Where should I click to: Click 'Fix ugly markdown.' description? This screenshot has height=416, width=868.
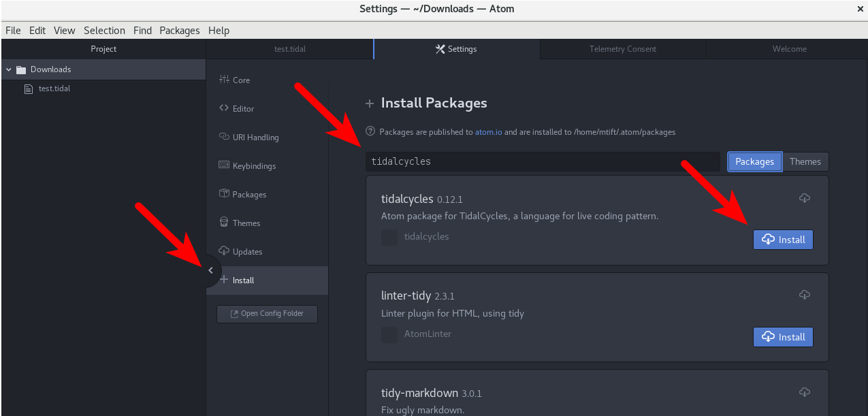[x=423, y=411]
